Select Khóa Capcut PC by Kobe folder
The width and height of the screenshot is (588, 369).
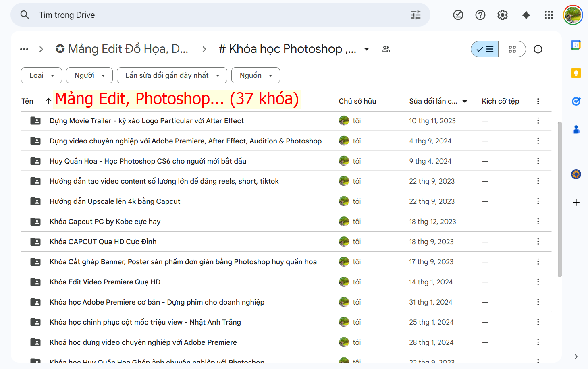pos(105,222)
